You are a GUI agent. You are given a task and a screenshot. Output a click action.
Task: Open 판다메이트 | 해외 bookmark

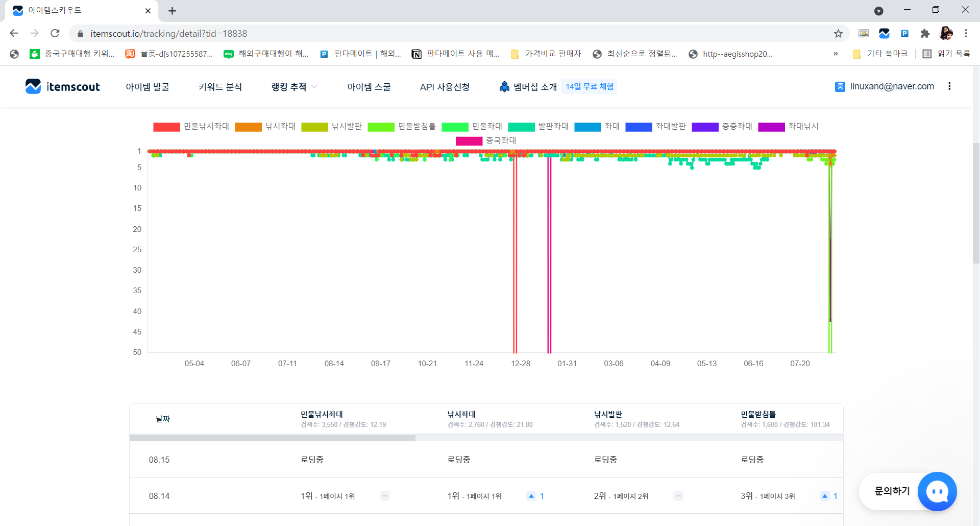coord(360,54)
